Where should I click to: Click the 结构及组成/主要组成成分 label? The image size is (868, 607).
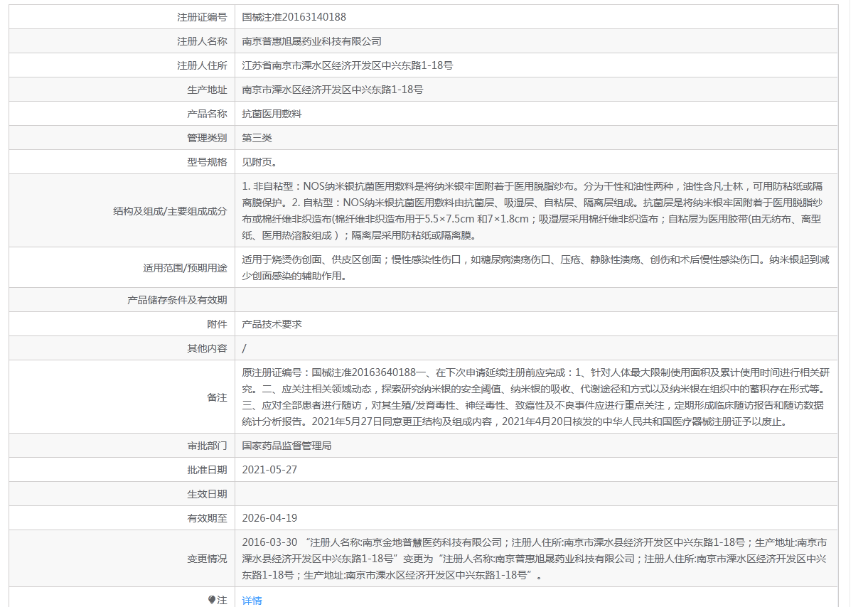pos(170,211)
